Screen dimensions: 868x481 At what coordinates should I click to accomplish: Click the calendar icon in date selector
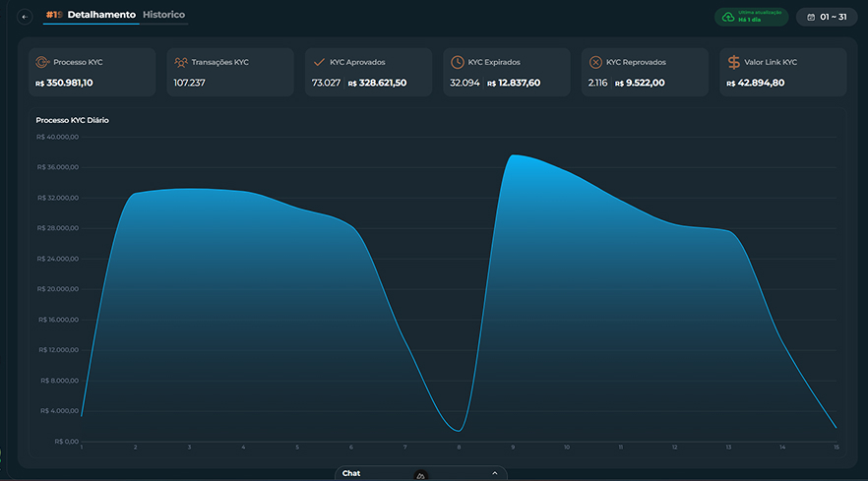(x=811, y=17)
